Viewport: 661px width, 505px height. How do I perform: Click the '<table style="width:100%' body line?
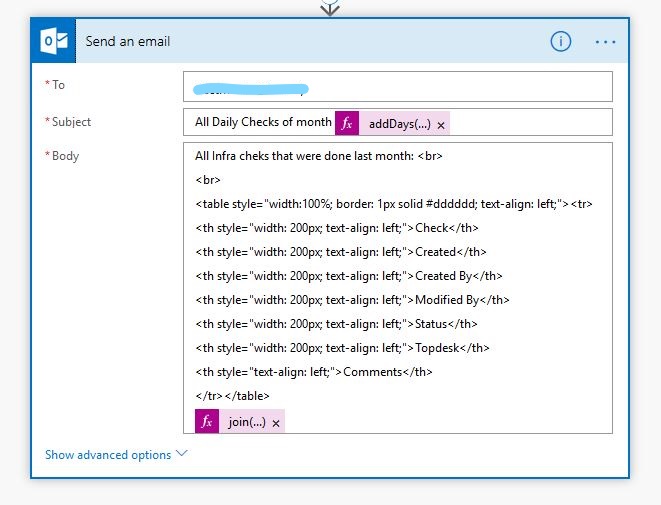coord(394,204)
